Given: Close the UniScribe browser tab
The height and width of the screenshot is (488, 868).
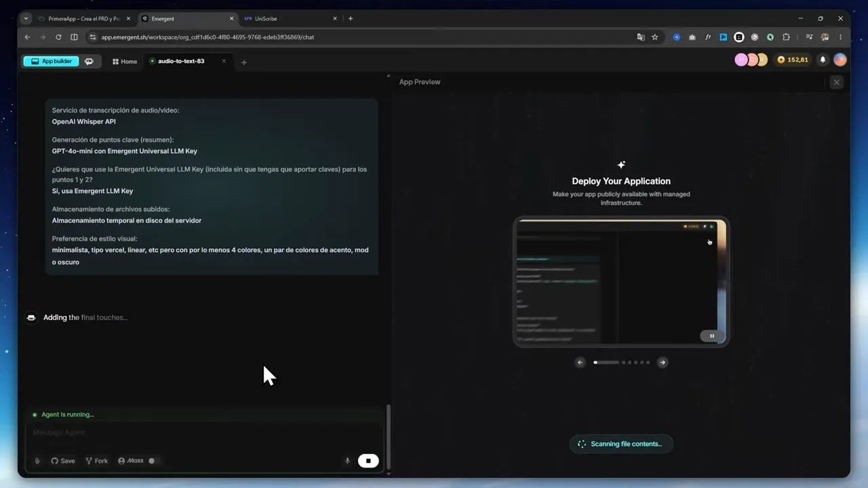Looking at the screenshot, I should point(336,19).
